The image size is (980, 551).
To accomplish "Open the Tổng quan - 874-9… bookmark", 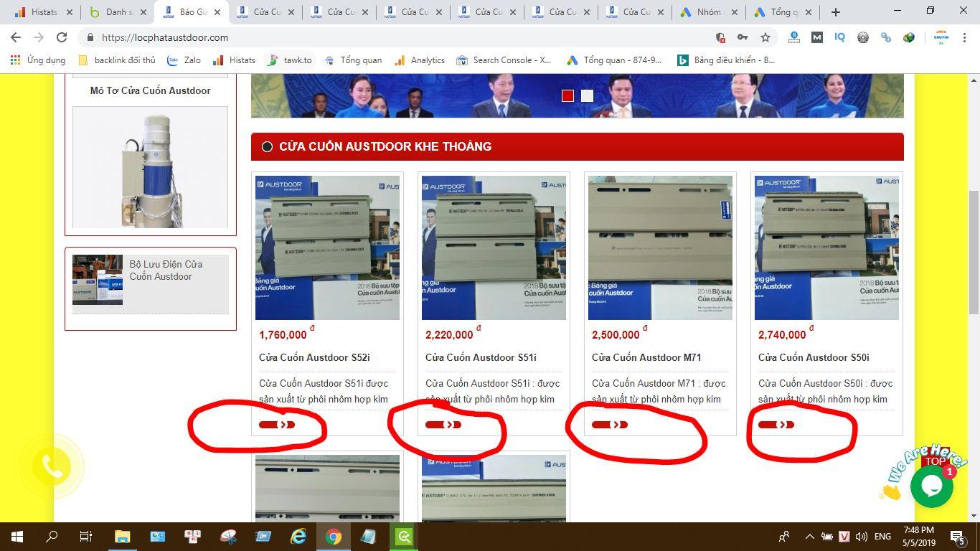I will [x=615, y=60].
